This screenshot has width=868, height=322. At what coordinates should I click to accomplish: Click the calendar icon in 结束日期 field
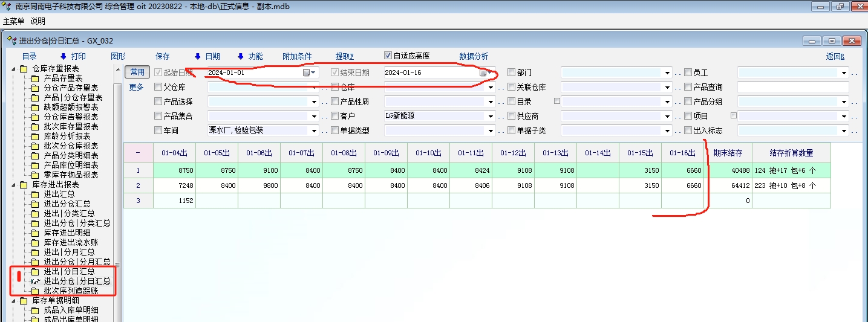pos(483,72)
